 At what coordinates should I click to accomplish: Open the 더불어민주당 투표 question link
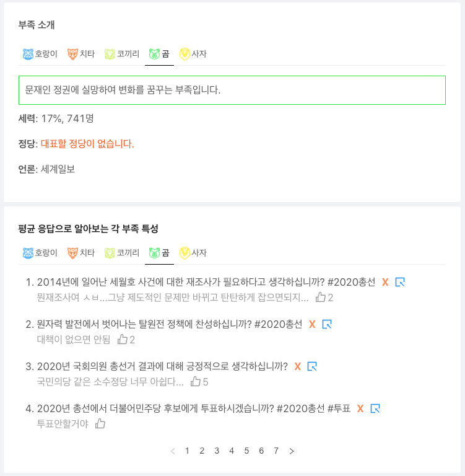pyautogui.click(x=194, y=408)
